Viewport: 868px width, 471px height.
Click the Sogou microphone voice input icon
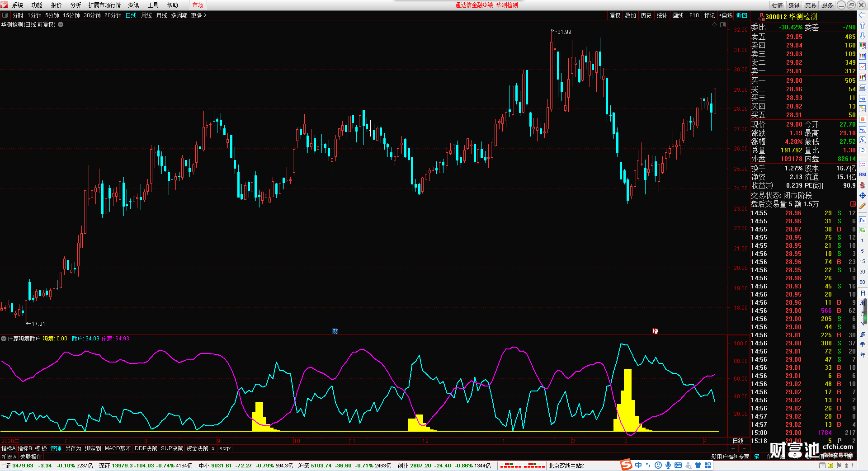668,465
